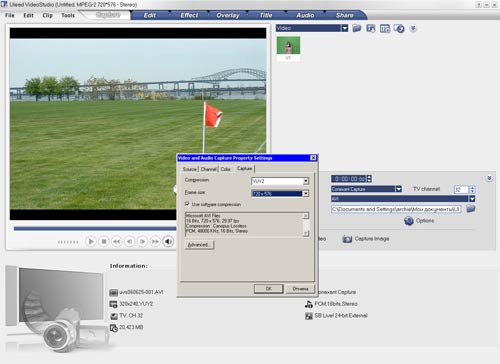Open the Tools menu

(68, 15)
